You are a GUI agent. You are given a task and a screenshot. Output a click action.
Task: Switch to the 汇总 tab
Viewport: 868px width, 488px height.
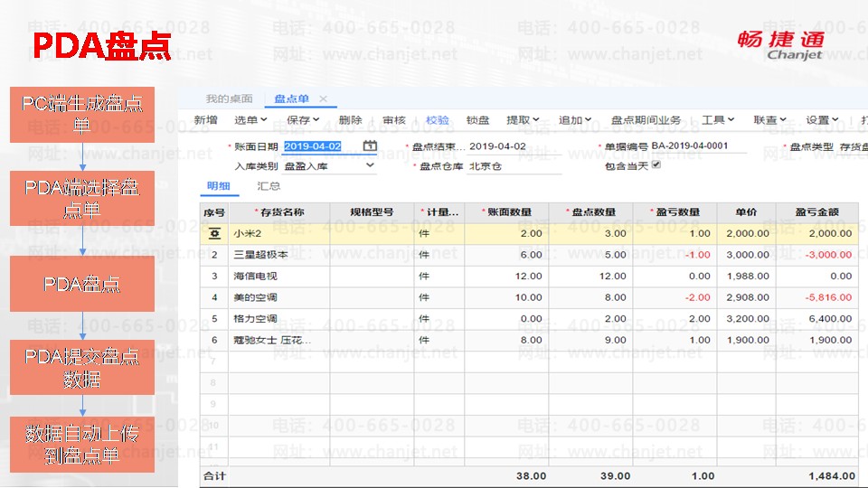[x=269, y=186]
